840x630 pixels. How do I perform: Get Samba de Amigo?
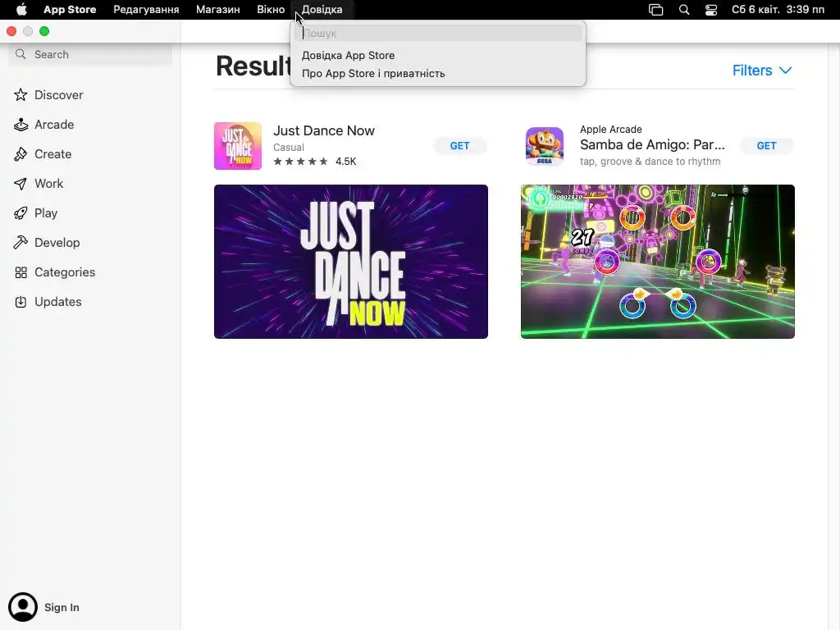click(766, 146)
